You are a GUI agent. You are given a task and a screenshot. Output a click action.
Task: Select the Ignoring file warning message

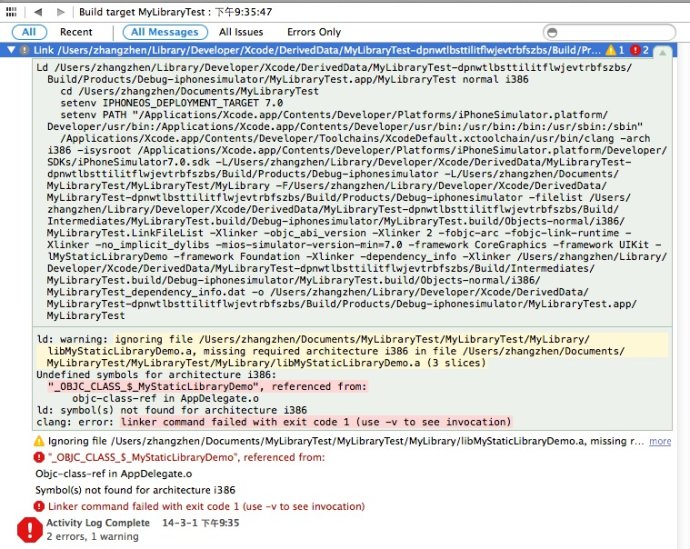coord(345,441)
